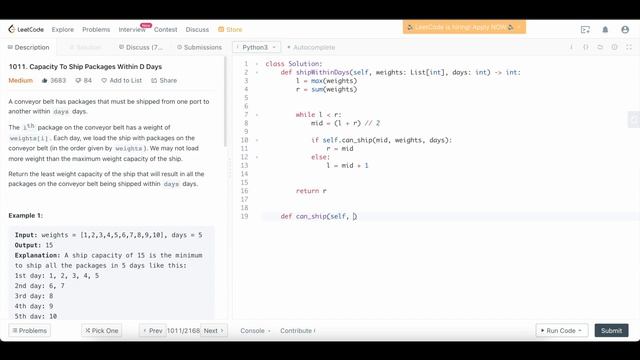Viewport: 640px width, 360px height.
Task: Share this problem
Action: [x=164, y=80]
